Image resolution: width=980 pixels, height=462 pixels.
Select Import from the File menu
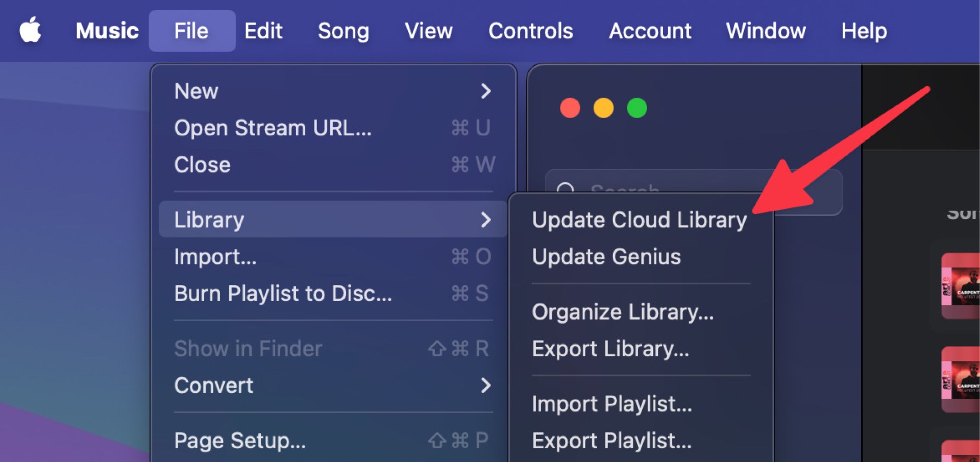[x=215, y=257]
